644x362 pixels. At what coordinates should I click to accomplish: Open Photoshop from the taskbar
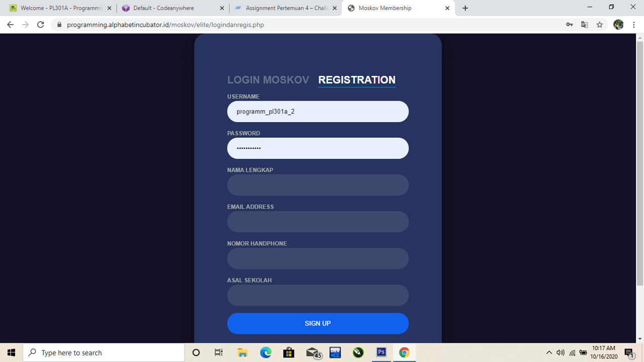click(x=381, y=352)
